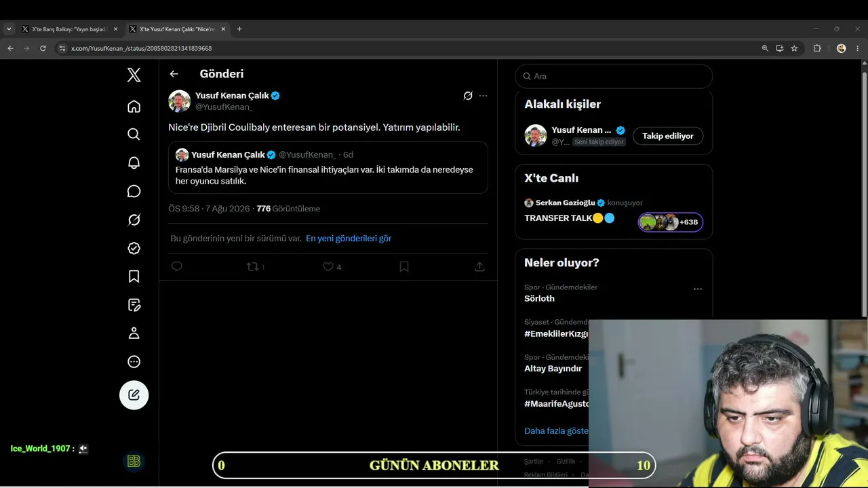Go to the X logo home
The width and height of the screenshot is (868, 488).
click(134, 75)
